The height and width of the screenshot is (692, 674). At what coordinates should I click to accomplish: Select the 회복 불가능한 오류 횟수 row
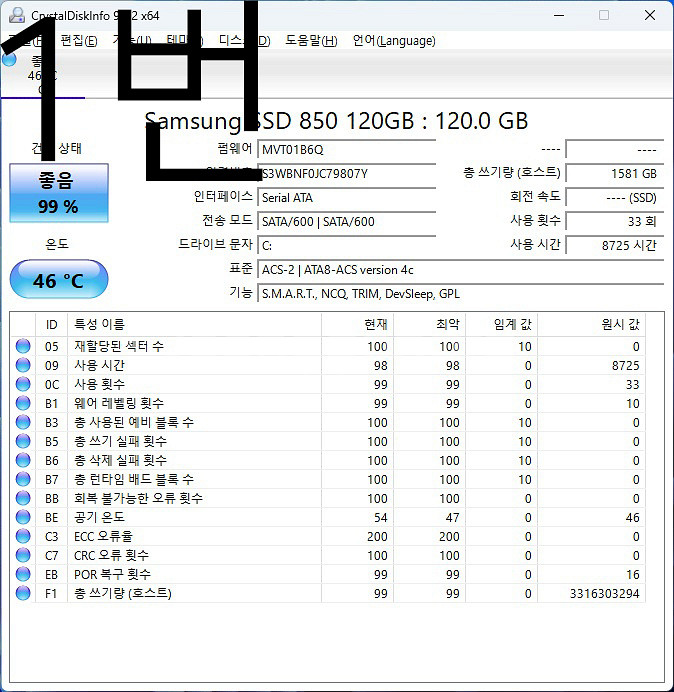tap(328, 498)
